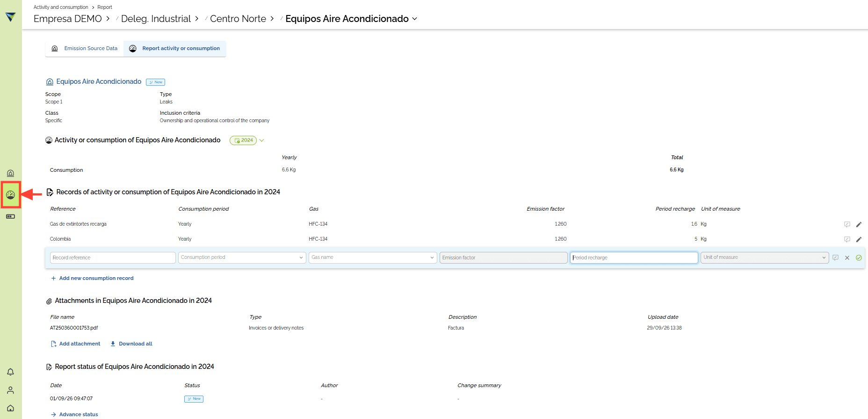
Task: Open comment for the Colombia record
Action: pos(847,239)
